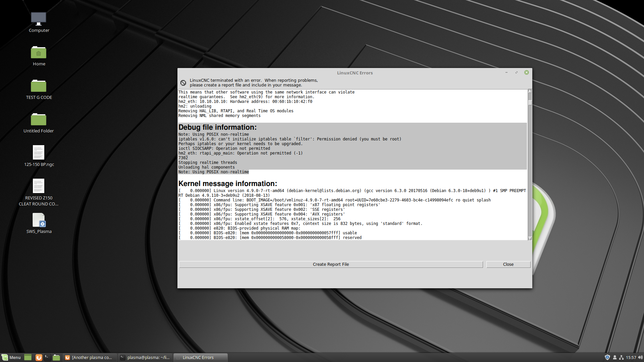Click the e820 BIOS-provided physical RAM map line

click(239, 228)
